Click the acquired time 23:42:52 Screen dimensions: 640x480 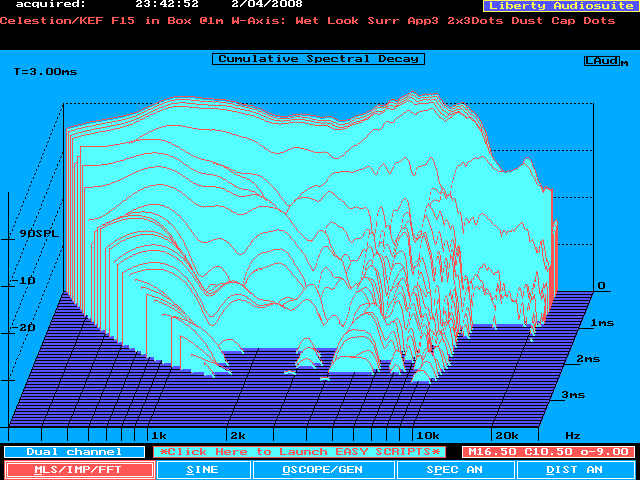167,5
